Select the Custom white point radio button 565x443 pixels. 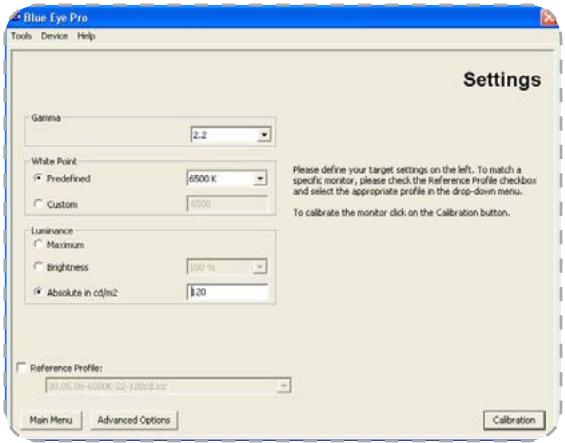pos(38,204)
